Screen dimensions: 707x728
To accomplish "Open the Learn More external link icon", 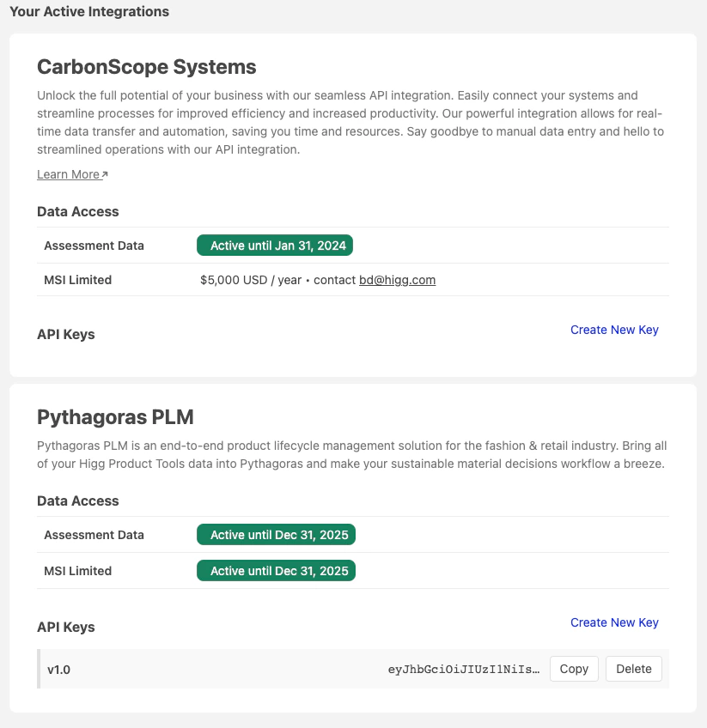I will [x=104, y=172].
